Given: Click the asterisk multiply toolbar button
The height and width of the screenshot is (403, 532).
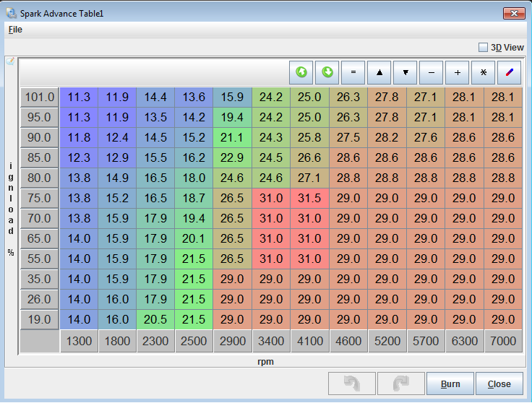Looking at the screenshot, I should pyautogui.click(x=484, y=72).
